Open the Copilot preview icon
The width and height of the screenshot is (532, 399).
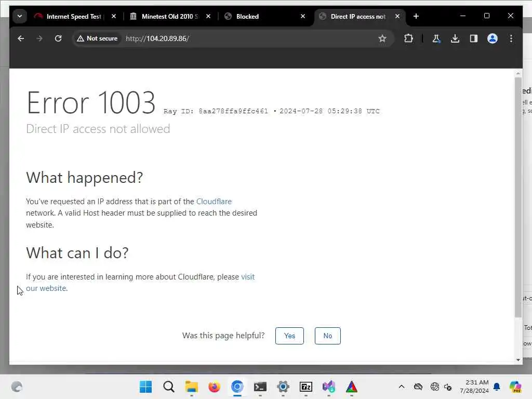tap(515, 387)
